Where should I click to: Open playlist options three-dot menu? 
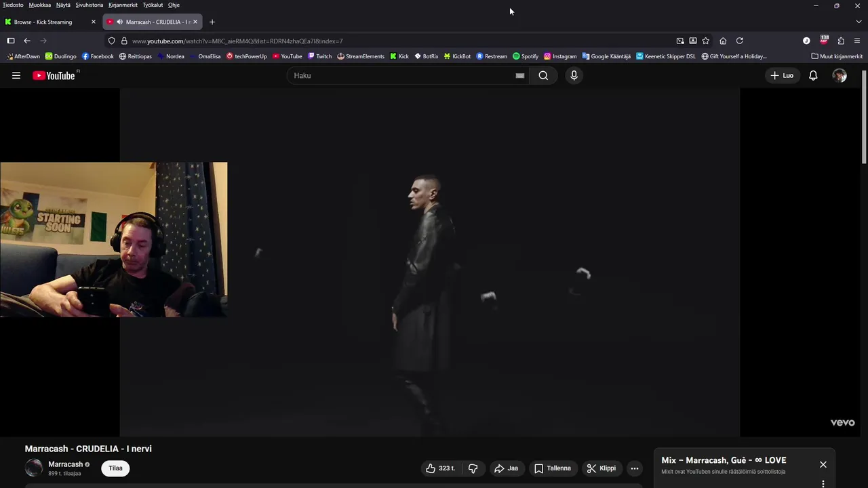coord(823,483)
